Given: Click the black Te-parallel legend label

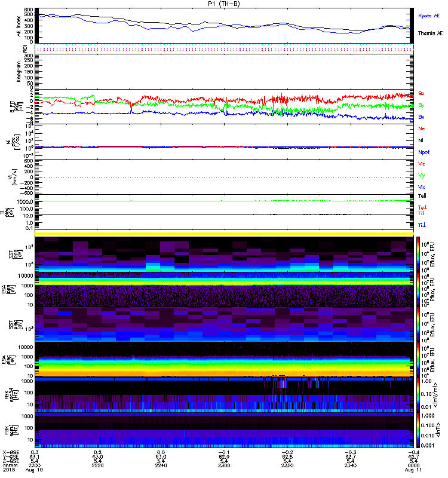Looking at the screenshot, I should click(422, 196).
